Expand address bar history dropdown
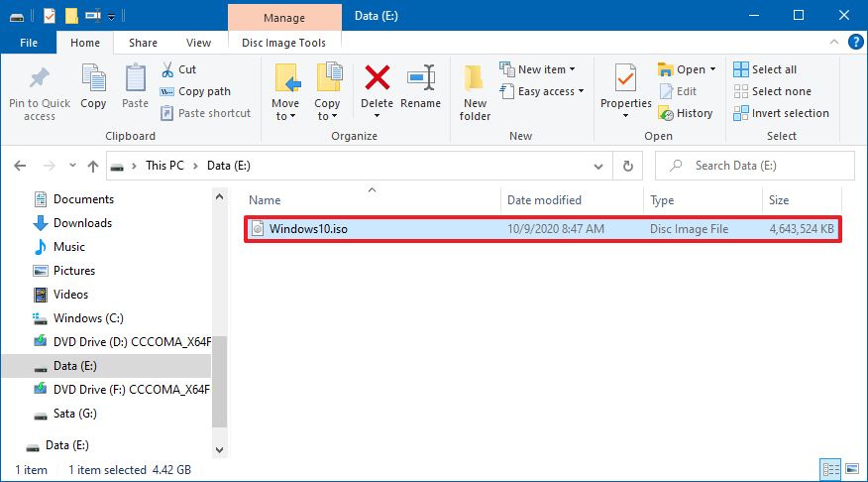Image resolution: width=868 pixels, height=482 pixels. coord(598,166)
